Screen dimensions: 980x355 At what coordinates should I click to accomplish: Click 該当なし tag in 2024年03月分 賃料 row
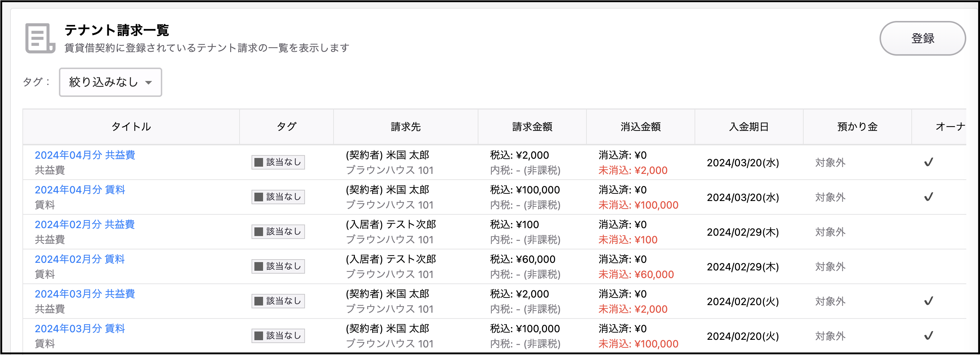click(x=278, y=335)
